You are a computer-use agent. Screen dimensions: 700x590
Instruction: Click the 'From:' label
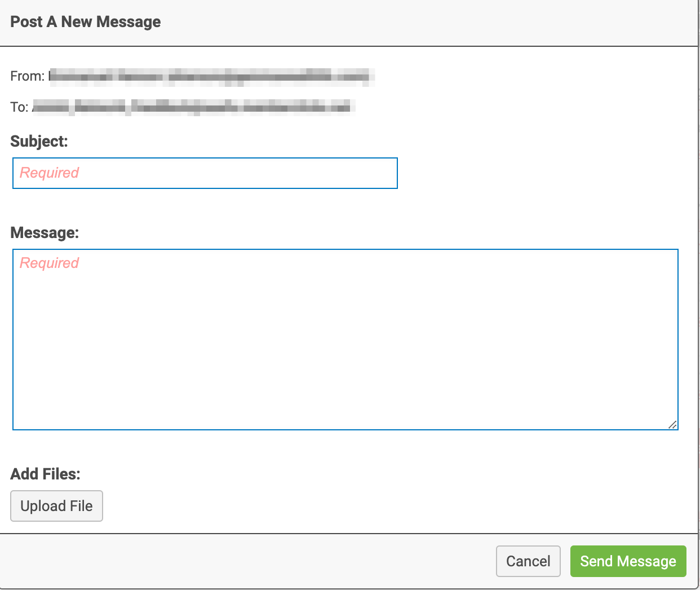(27, 76)
